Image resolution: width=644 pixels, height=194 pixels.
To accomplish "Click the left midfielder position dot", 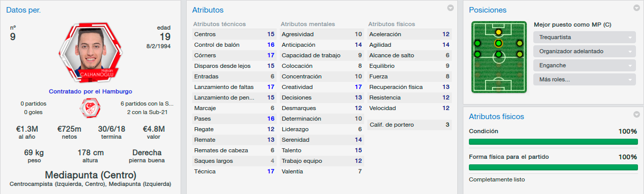I will click(x=477, y=54).
